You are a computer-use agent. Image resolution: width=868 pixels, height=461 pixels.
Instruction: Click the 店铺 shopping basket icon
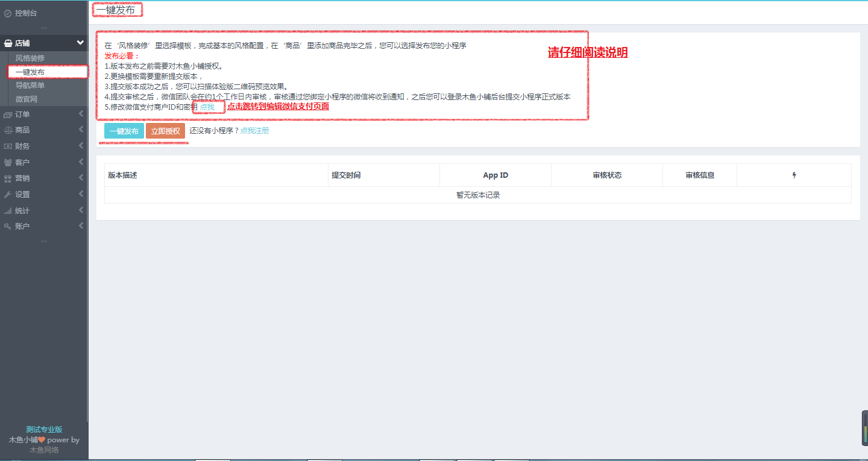click(7, 43)
